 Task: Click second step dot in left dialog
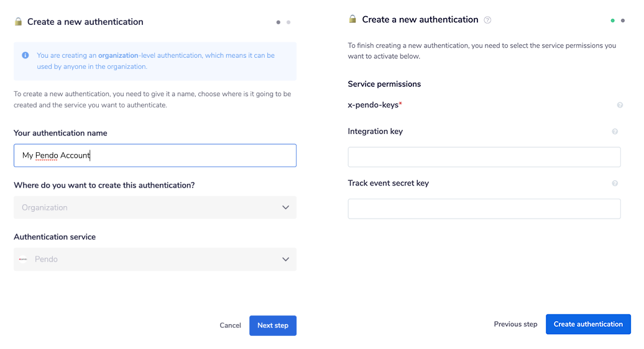(x=288, y=22)
